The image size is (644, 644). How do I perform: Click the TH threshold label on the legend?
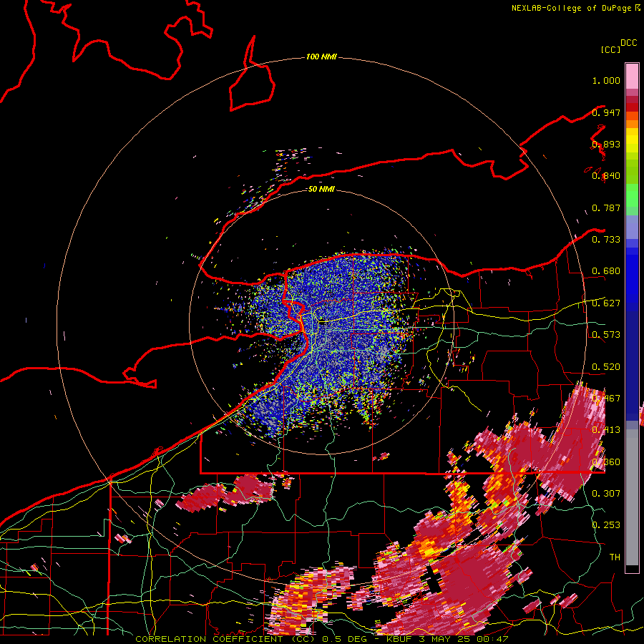coord(615,557)
